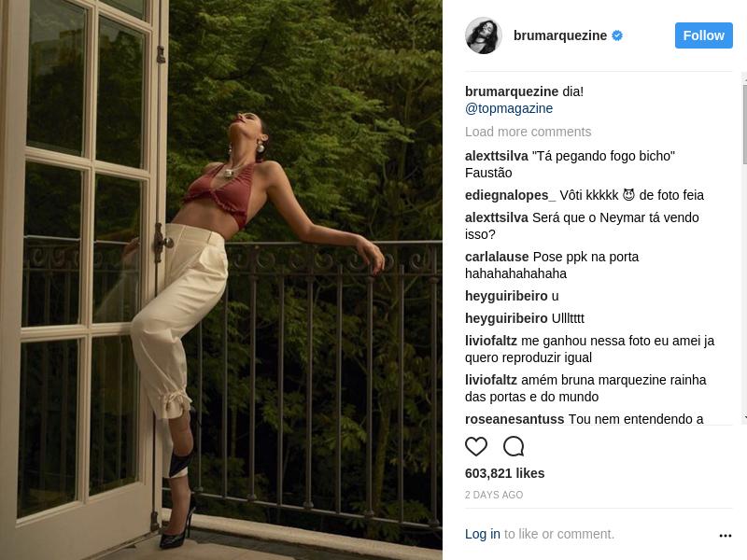Open roseanesantuss commenter profile
Image resolution: width=747 pixels, height=560 pixels.
click(514, 419)
